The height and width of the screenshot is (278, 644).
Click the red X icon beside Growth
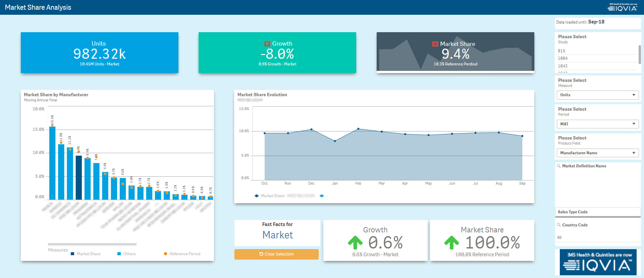267,44
